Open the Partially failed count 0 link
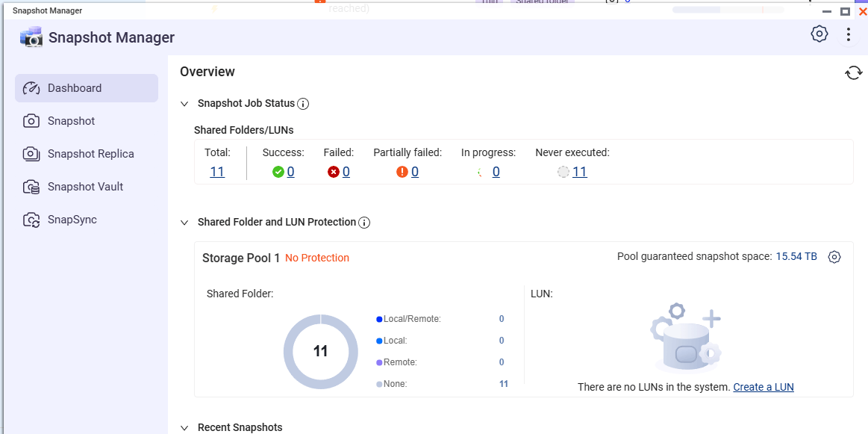868x434 pixels. (415, 172)
